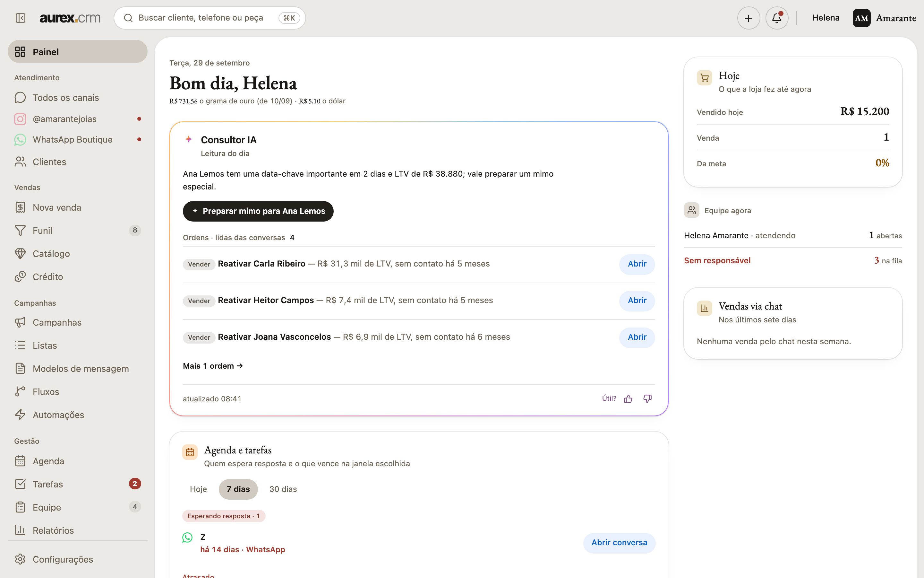Click the gold gram price text

tap(231, 101)
